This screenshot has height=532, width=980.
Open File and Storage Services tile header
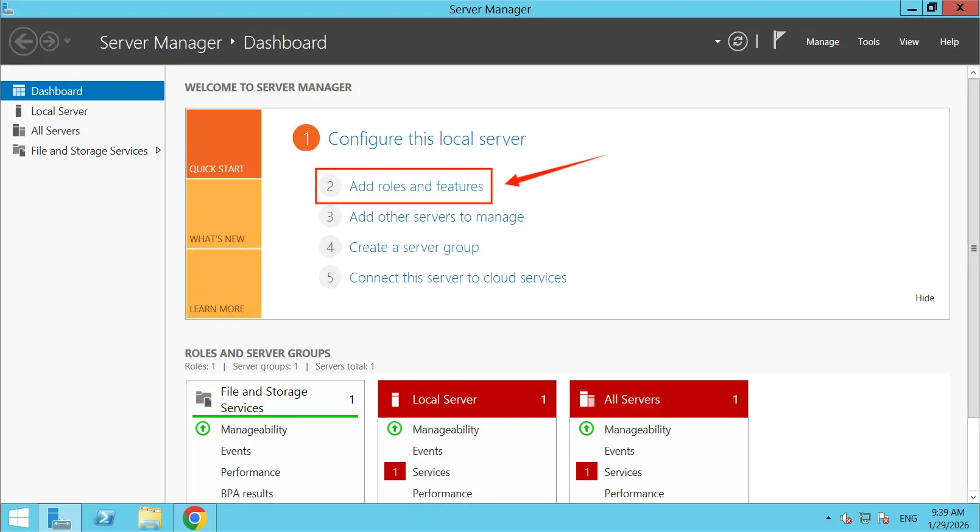coord(275,399)
